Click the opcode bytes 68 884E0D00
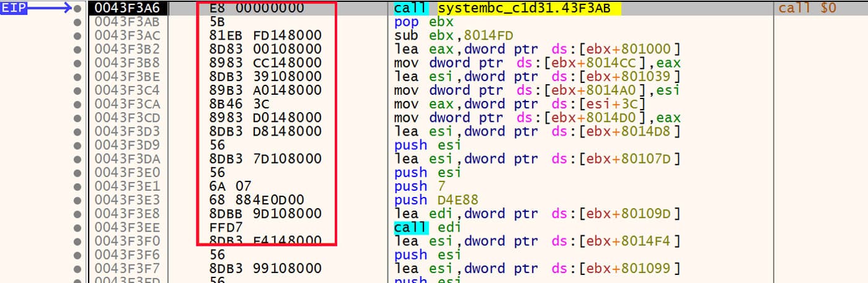The height and width of the screenshot is (283, 868). point(257,200)
